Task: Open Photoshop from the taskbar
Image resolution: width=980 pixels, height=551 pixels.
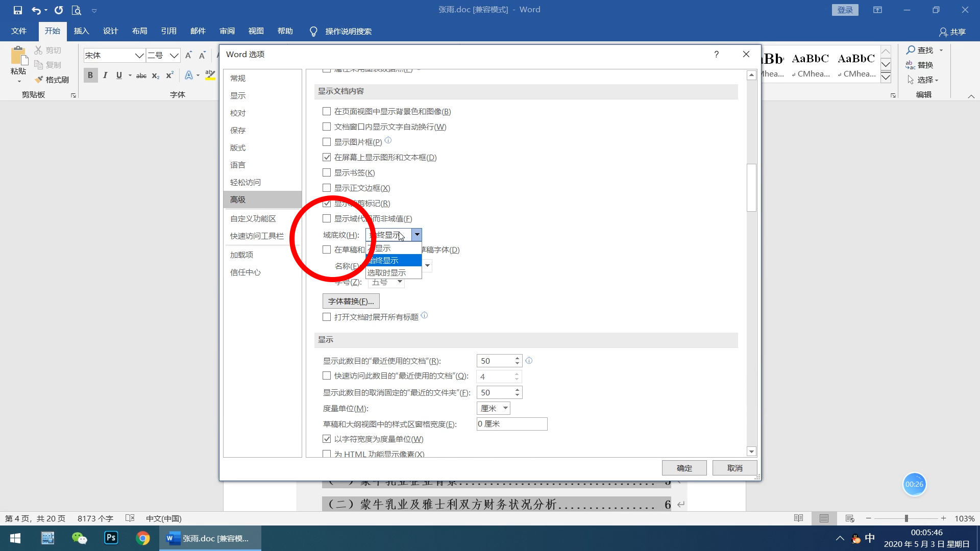Action: pyautogui.click(x=111, y=538)
